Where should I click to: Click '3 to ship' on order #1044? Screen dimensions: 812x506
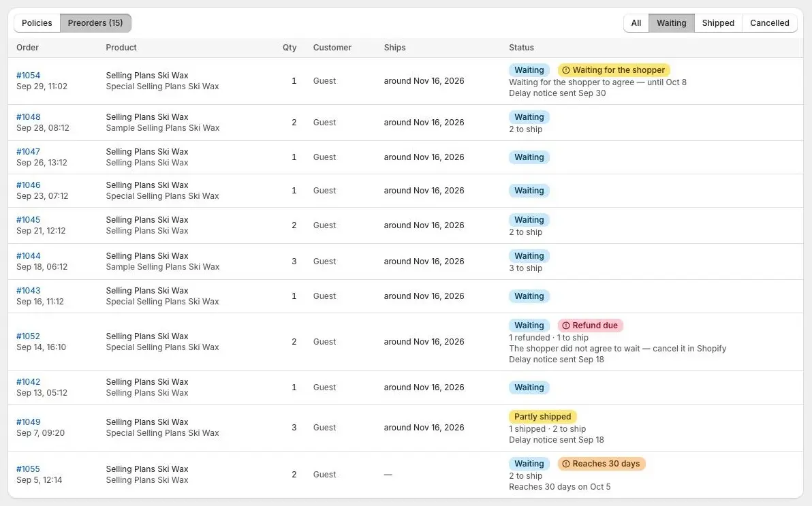click(x=526, y=268)
